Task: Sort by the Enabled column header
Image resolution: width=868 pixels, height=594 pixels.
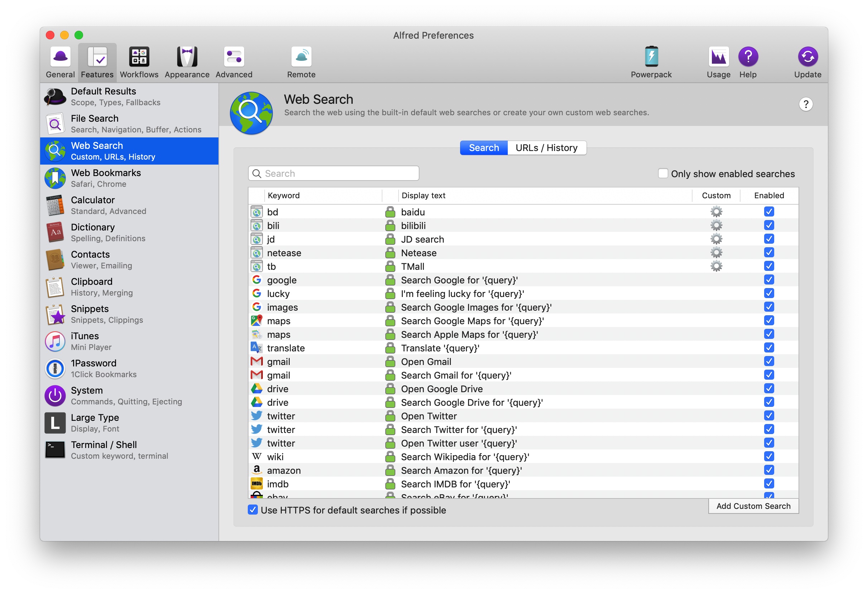Action: point(769,196)
